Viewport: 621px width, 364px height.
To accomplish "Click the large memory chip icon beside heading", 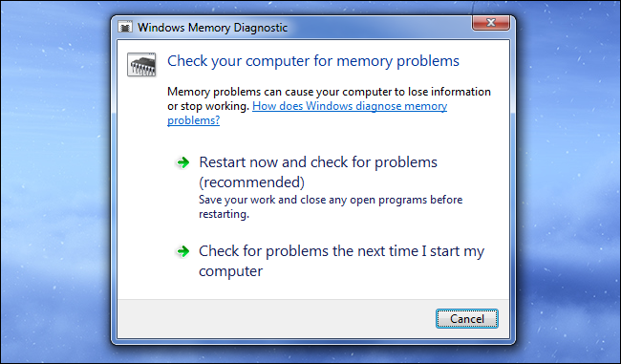I will tap(141, 65).
